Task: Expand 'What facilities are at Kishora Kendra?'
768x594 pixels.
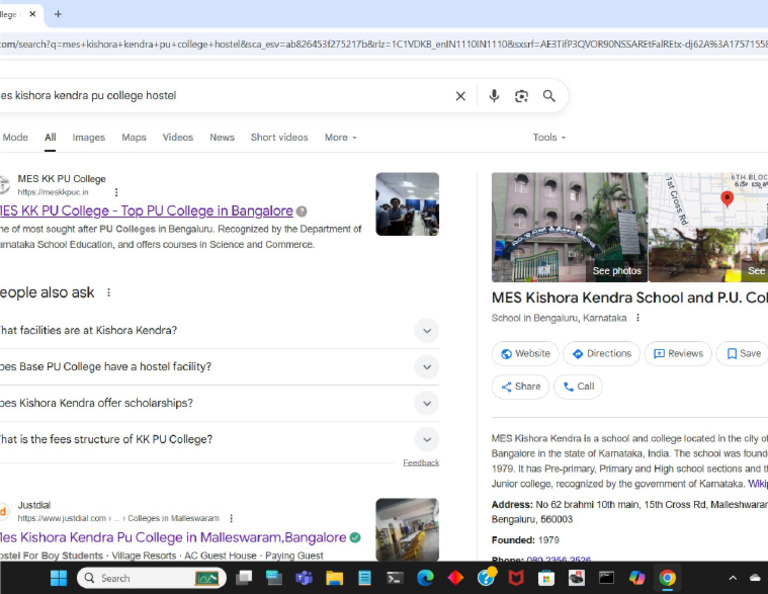Action: coord(426,331)
